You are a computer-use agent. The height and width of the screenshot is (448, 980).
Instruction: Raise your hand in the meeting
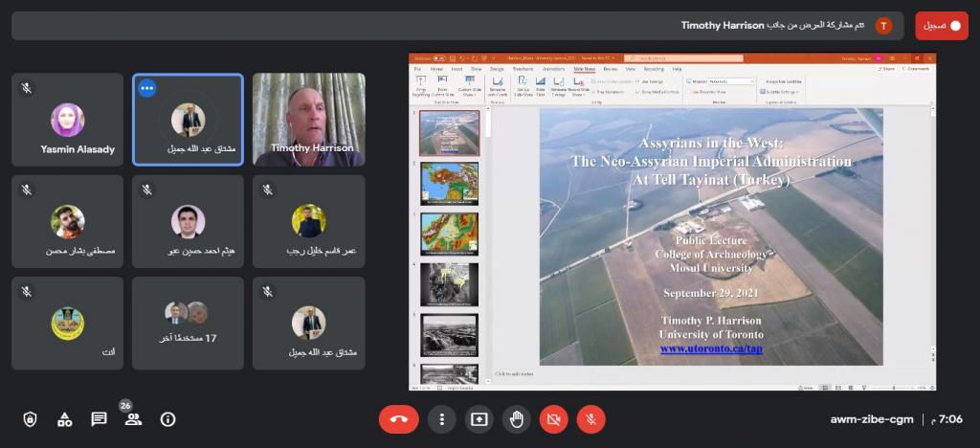pos(516,418)
